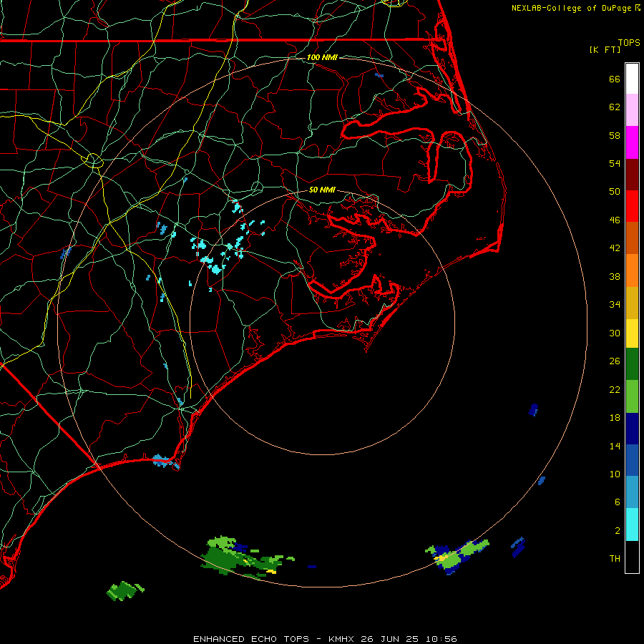
Task: Select the 66 value on the scale
Action: click(x=615, y=79)
